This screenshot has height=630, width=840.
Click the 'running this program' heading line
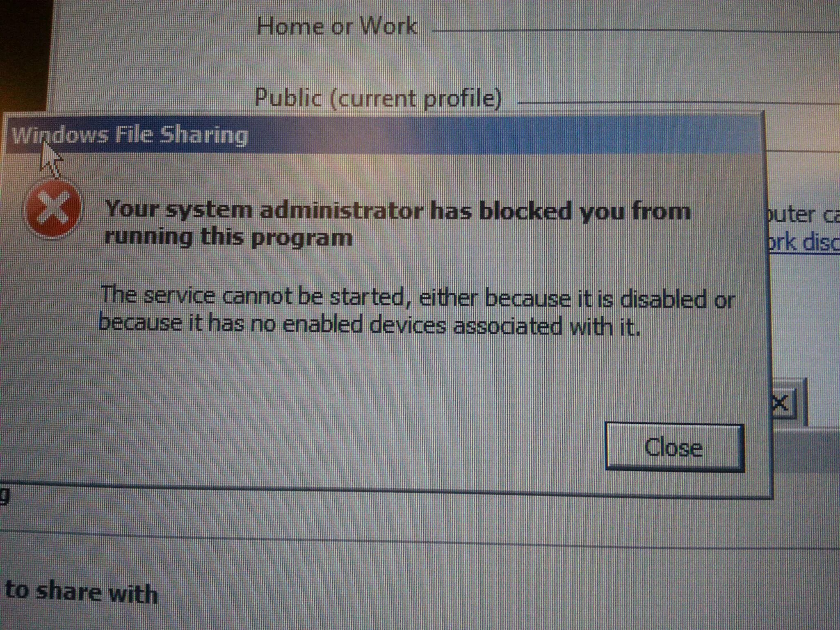coord(228,238)
